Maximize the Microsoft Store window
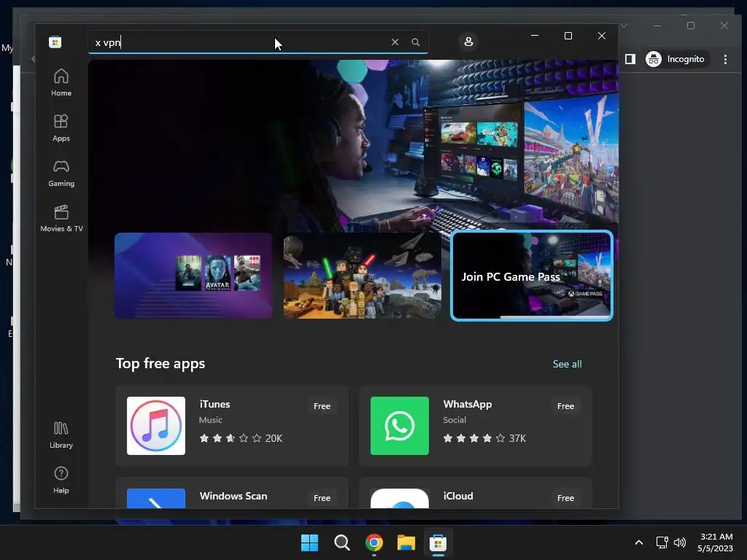Viewport: 747px width, 560px height. tap(568, 36)
